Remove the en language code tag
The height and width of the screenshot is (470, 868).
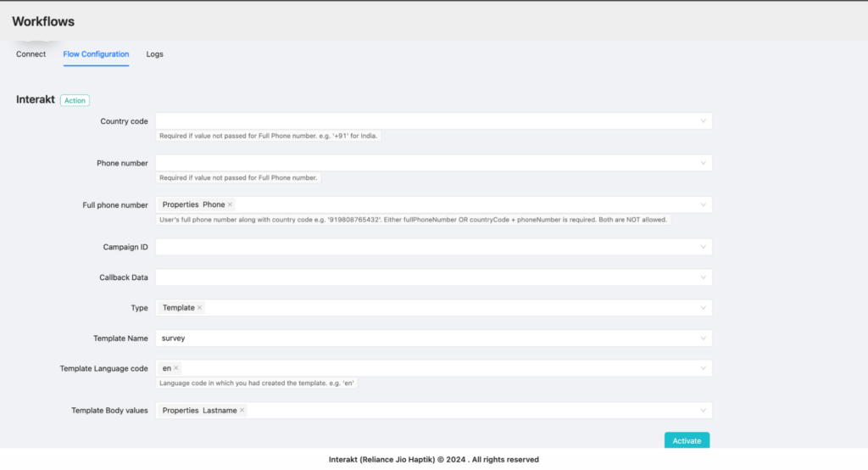[x=176, y=368]
